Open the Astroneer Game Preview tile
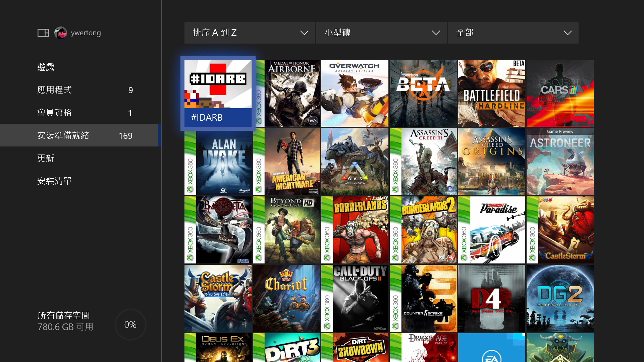644x362 pixels. pyautogui.click(x=560, y=162)
